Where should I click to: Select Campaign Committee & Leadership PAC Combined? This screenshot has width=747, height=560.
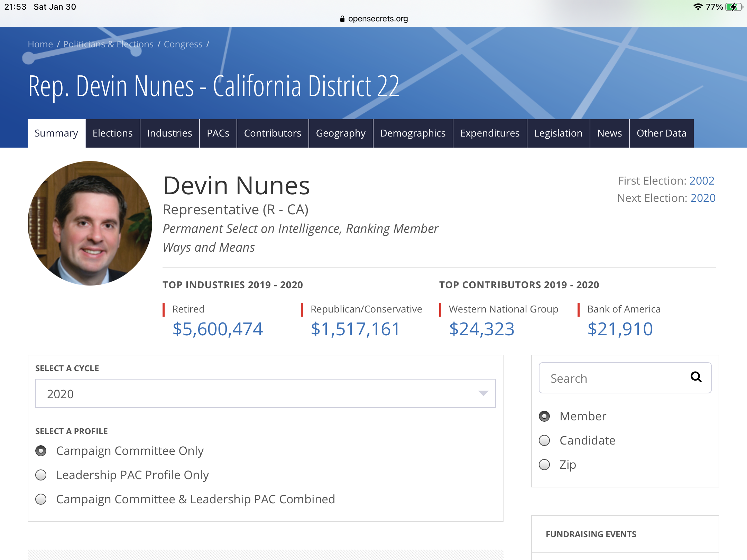coord(41,499)
